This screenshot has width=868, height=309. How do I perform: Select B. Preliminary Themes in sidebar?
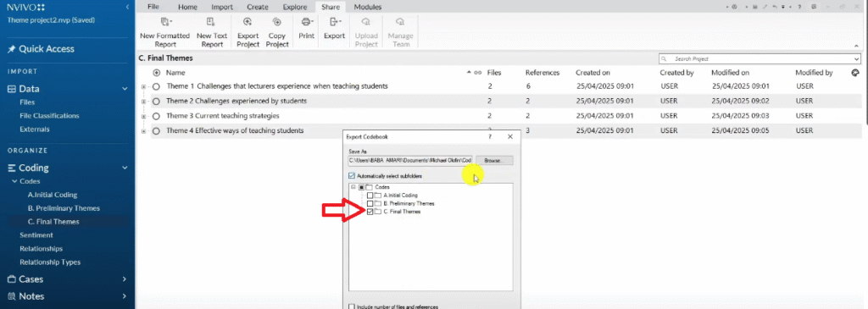tap(64, 208)
